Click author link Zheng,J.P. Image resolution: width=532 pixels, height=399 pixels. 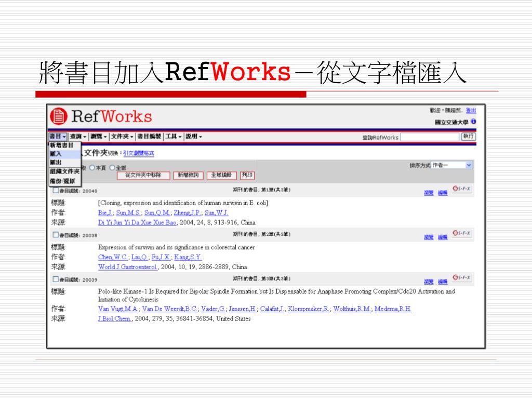tap(188, 212)
